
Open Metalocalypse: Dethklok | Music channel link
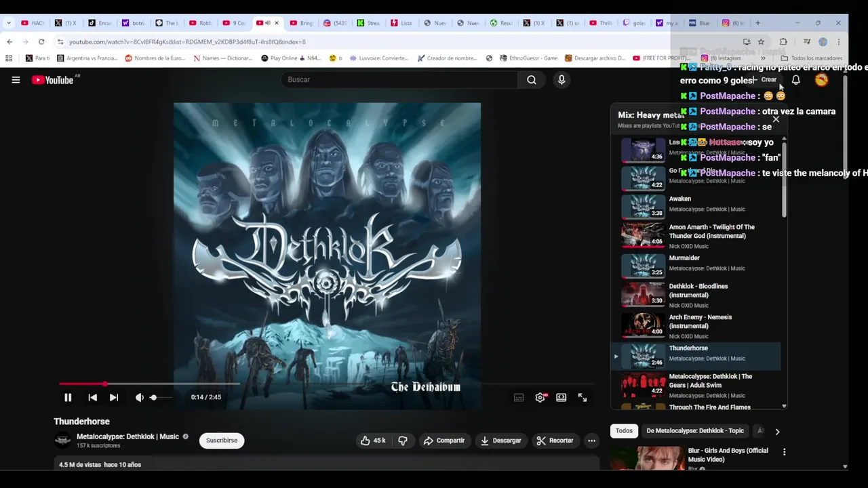(x=127, y=436)
